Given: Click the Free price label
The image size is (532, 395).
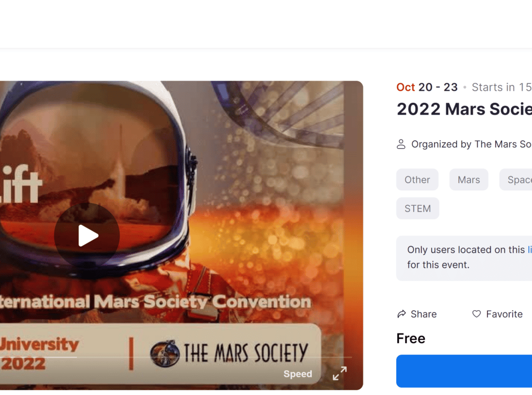Looking at the screenshot, I should pyautogui.click(x=411, y=338).
